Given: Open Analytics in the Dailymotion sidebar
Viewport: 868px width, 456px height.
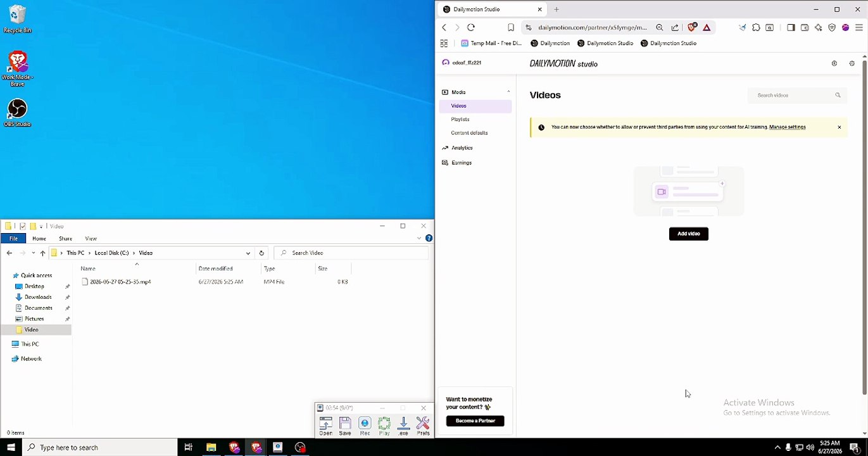Looking at the screenshot, I should [x=462, y=148].
